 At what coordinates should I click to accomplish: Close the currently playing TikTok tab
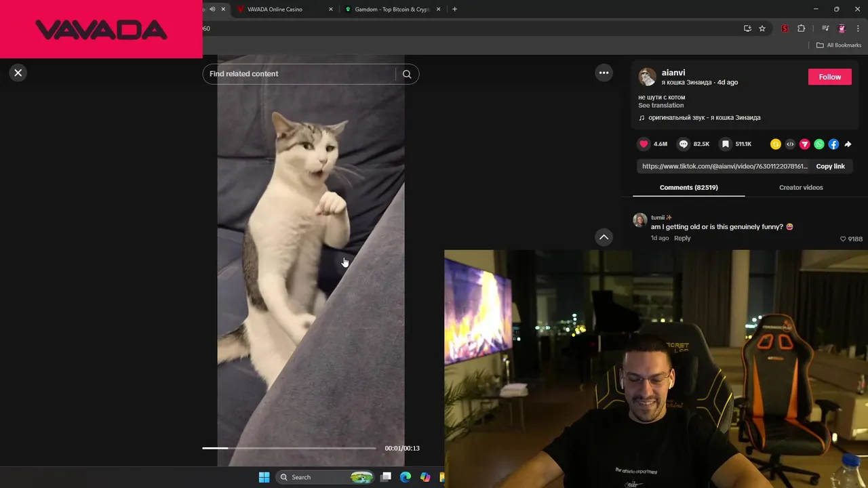(x=223, y=9)
